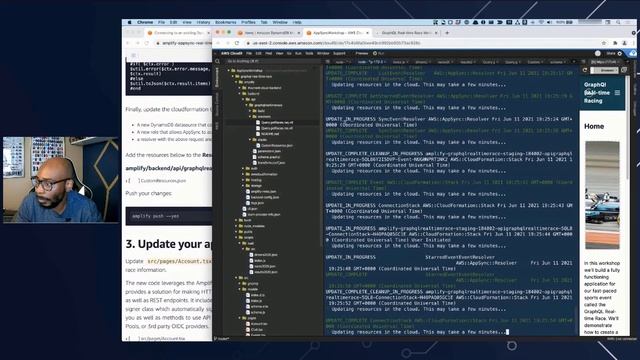Reload the page in the back Chrome window
The width and height of the screenshot is (640, 360).
click(x=147, y=43)
